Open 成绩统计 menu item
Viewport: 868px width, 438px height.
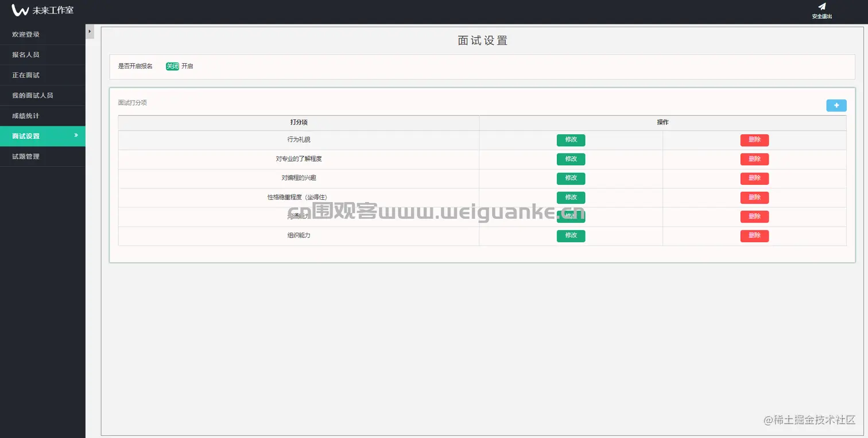[x=42, y=116]
